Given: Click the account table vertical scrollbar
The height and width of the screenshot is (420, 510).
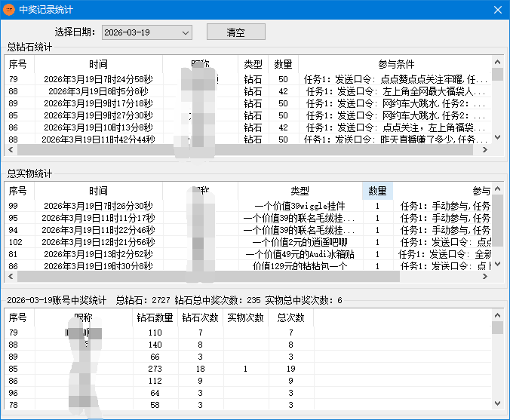Looking at the screenshot, I should coord(497,362).
